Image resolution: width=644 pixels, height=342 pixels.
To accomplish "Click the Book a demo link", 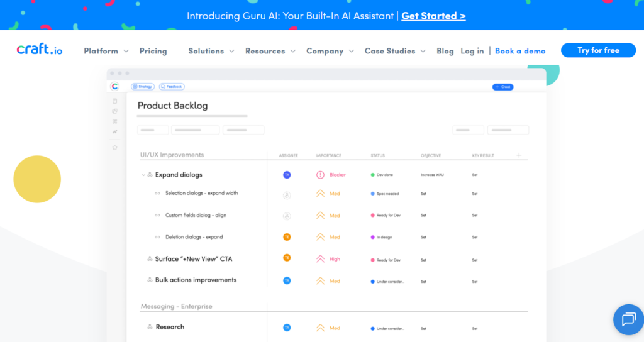I will [x=520, y=51].
